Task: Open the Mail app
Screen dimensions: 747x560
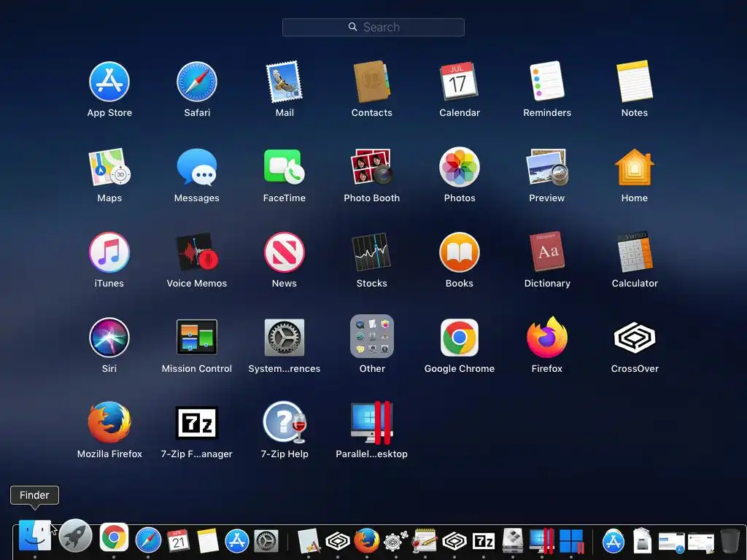Action: pyautogui.click(x=285, y=82)
